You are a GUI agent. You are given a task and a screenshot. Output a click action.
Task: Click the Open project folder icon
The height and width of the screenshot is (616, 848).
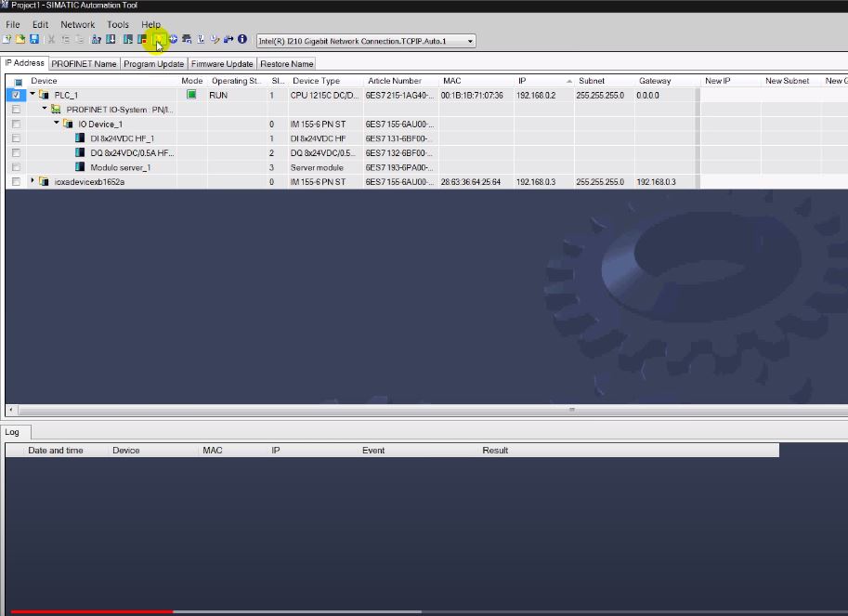(x=20, y=40)
